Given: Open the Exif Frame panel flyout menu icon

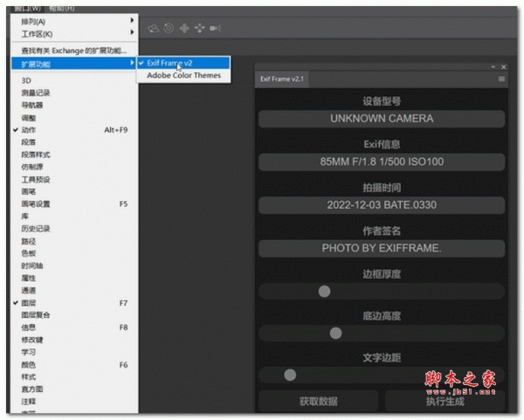Looking at the screenshot, I should pos(501,79).
